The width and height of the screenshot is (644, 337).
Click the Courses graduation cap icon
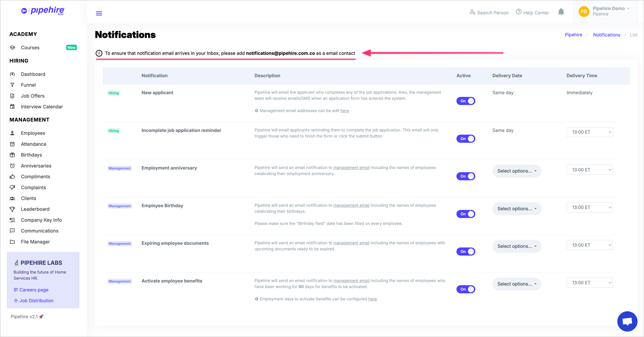click(12, 48)
